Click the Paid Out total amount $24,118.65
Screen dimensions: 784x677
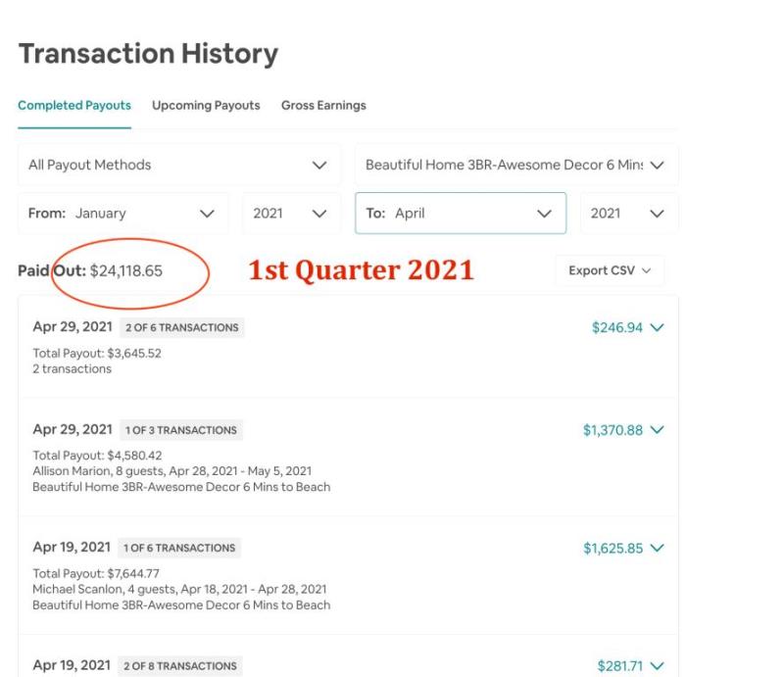pyautogui.click(x=125, y=271)
